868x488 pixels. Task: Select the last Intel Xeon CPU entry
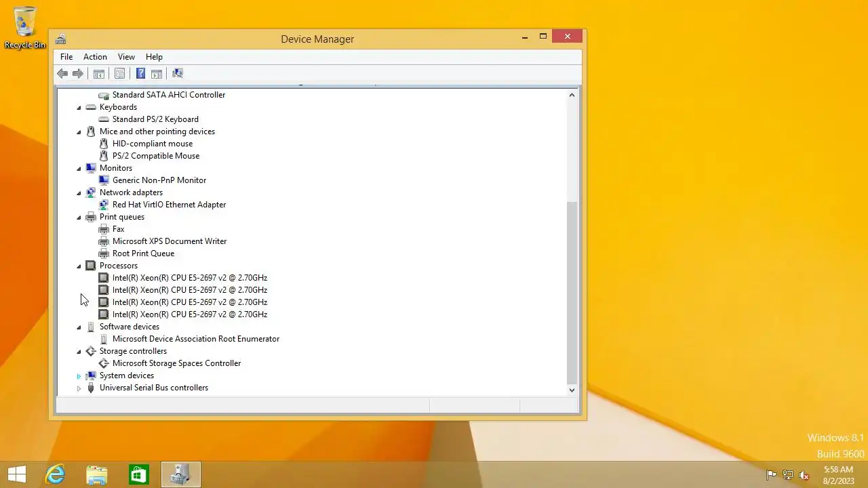coord(190,314)
